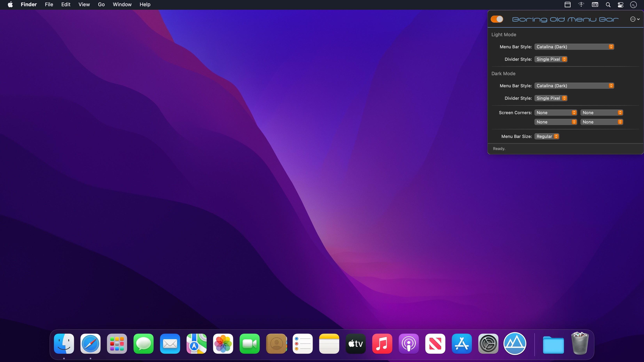Open the top-left Screen Corners dropdown
The width and height of the screenshot is (644, 362).
(555, 113)
